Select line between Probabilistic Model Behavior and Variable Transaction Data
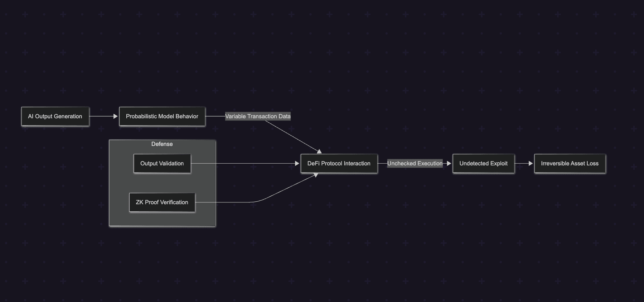 tap(215, 116)
